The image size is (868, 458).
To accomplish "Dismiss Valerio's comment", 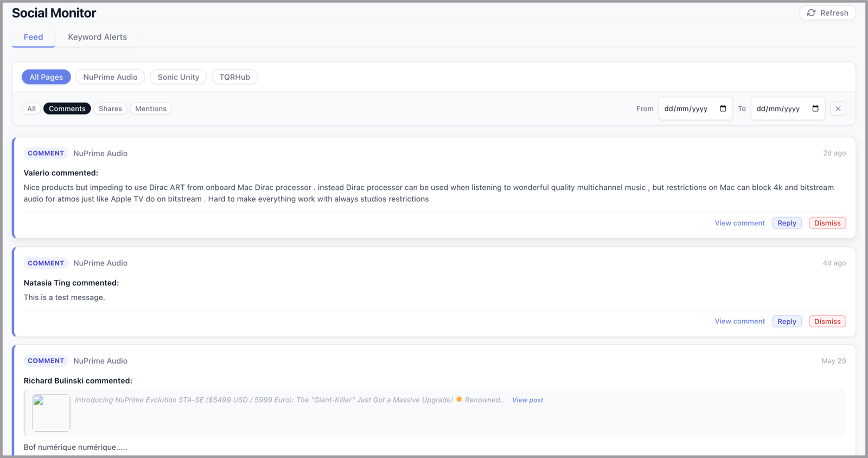I will click(827, 223).
